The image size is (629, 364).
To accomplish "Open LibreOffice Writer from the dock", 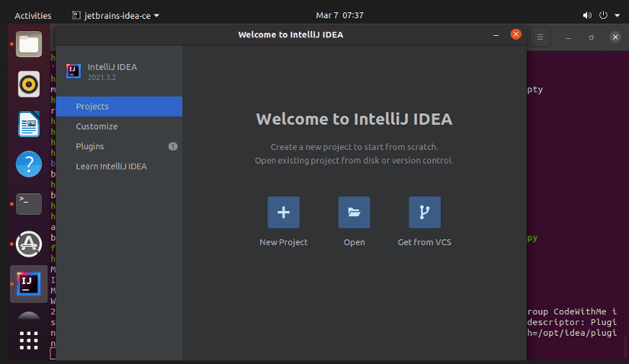I will click(29, 124).
